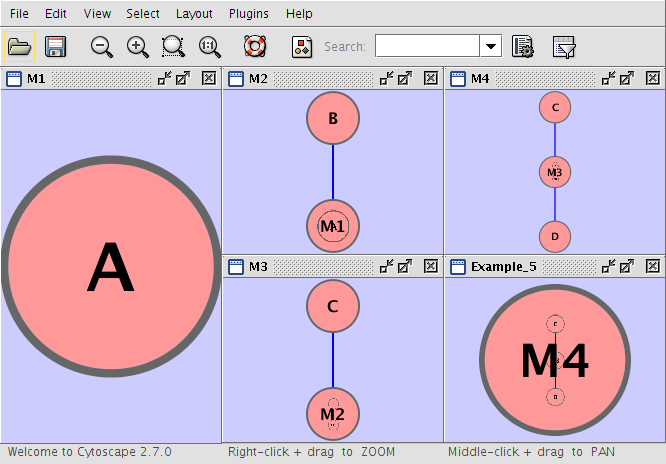Open the Select menu

click(143, 14)
